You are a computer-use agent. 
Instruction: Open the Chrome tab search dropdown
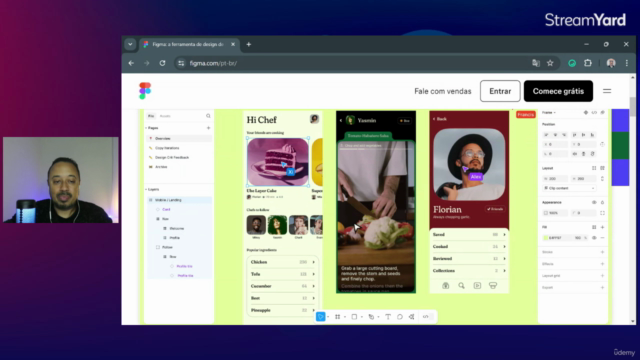click(130, 44)
